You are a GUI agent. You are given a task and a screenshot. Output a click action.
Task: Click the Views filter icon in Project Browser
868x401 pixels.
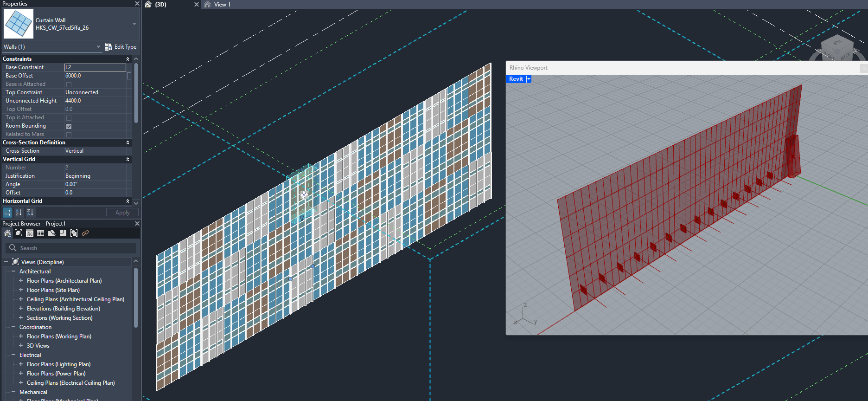tap(19, 233)
